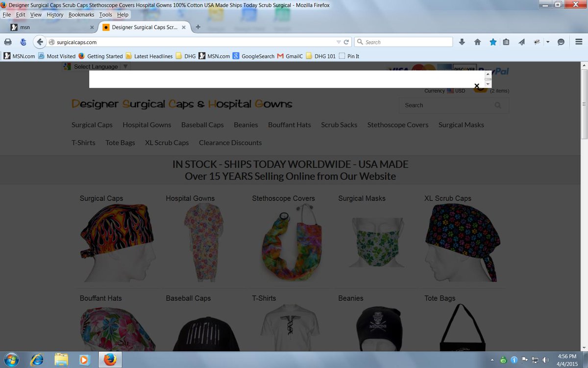Open the chat bubble icon in toolbar
Viewport: 588px width, 368px height.
tap(561, 42)
